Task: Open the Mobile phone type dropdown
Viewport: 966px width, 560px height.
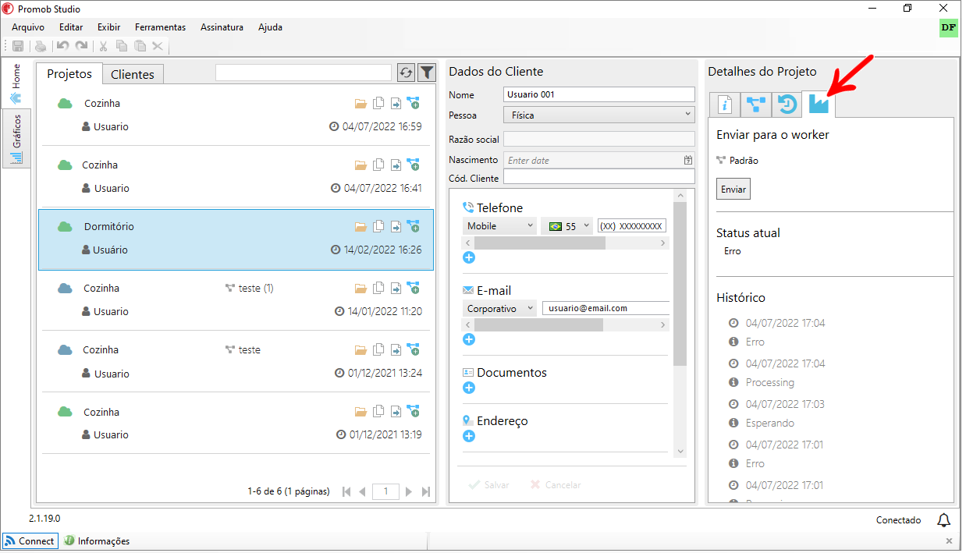Action: [x=499, y=226]
